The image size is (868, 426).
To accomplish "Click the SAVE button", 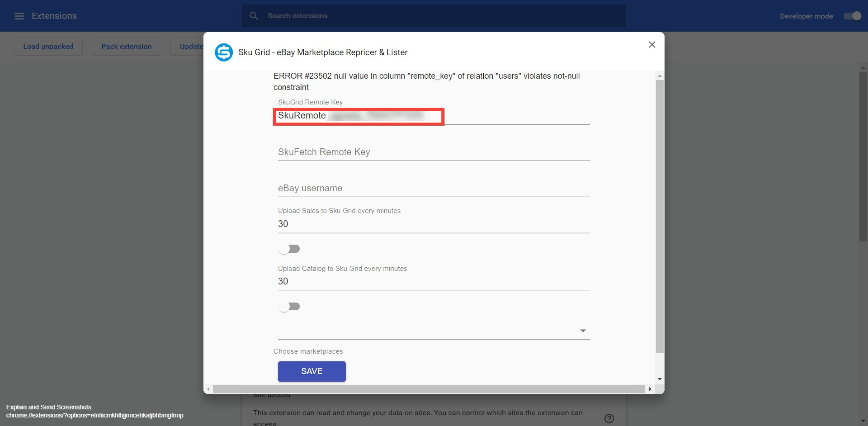I will point(312,371).
